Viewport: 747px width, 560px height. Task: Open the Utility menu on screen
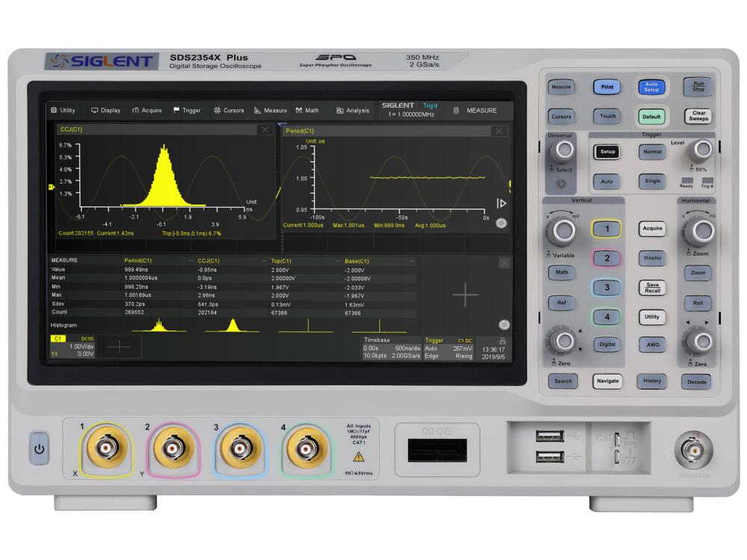(63, 111)
